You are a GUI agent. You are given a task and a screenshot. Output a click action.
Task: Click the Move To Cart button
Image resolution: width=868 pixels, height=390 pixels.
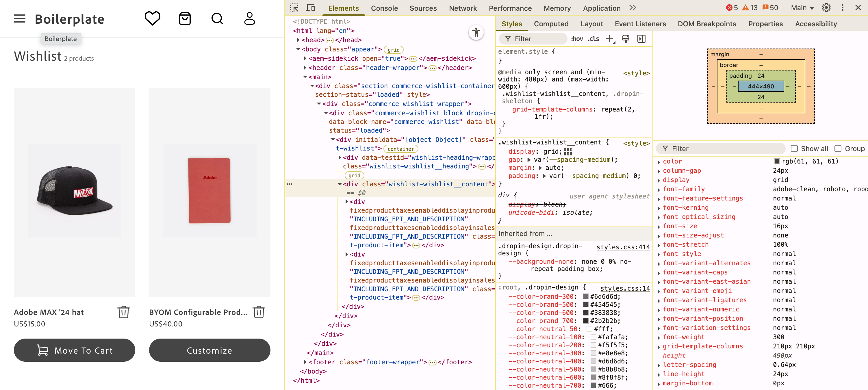click(x=75, y=350)
